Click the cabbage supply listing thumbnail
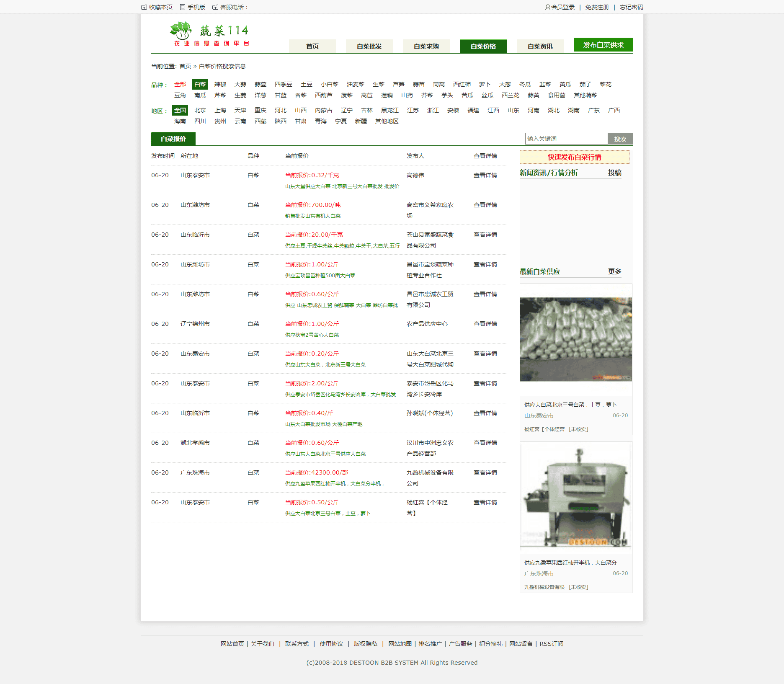Screen dimensions: 784x684 pos(575,339)
